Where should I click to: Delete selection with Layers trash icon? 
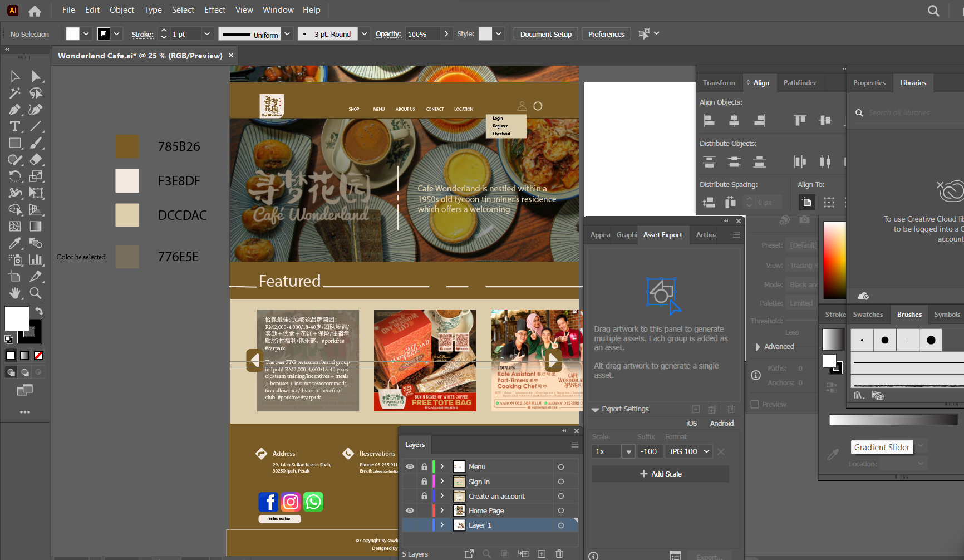coord(559,554)
